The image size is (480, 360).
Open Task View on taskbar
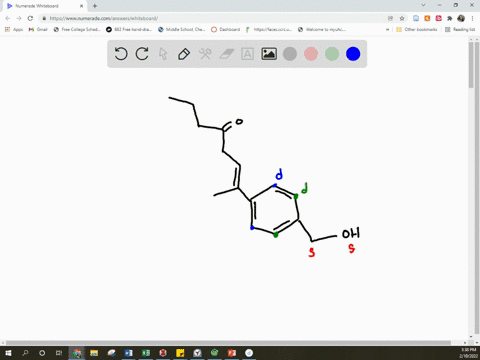tap(59, 353)
